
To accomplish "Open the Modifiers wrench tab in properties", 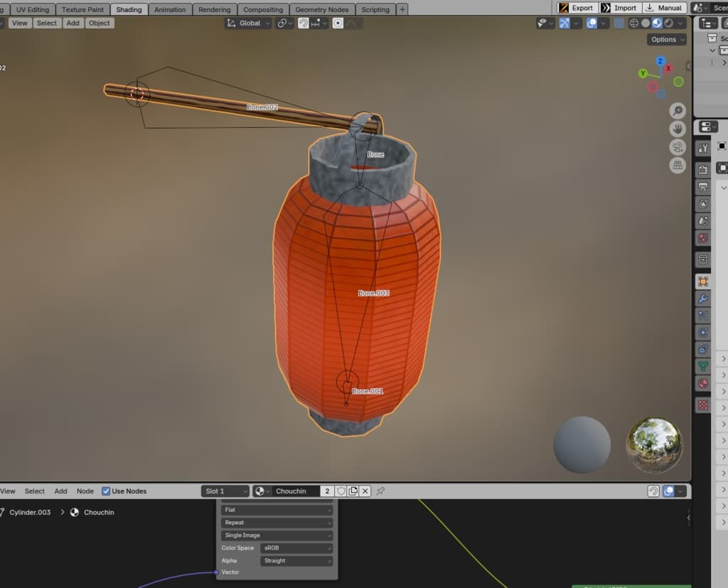I will pyautogui.click(x=703, y=299).
